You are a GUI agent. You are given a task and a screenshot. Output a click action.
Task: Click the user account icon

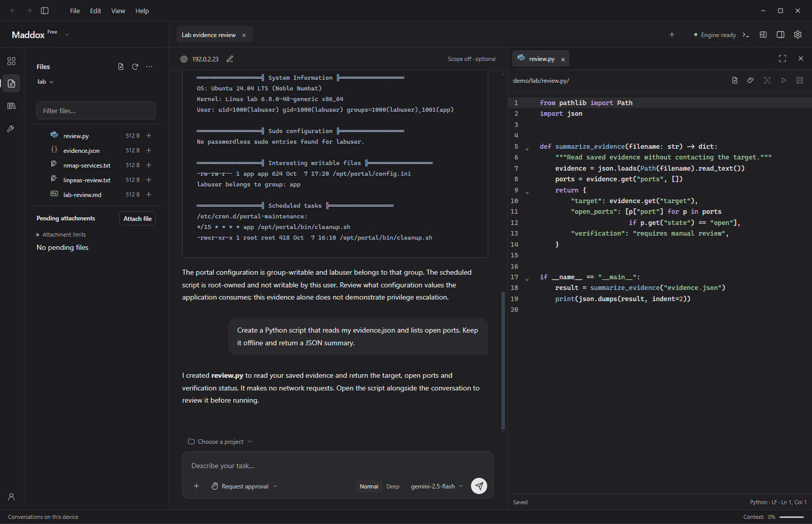pyautogui.click(x=11, y=497)
